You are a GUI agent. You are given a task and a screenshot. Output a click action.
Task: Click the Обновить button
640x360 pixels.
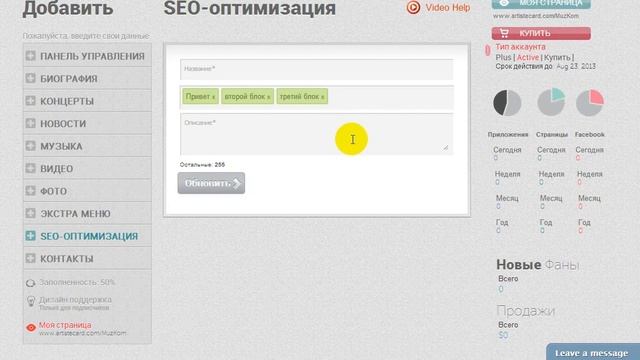211,183
